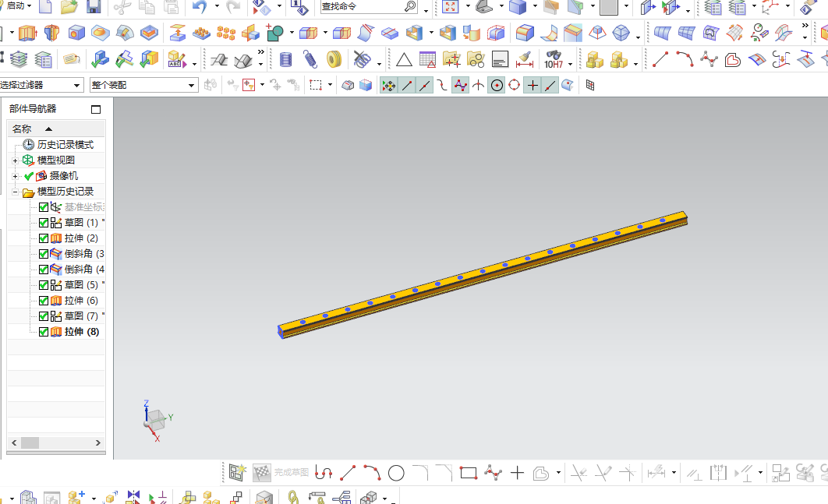828x504 pixels.
Task: Click the Fit view icon
Action: [x=450, y=6]
